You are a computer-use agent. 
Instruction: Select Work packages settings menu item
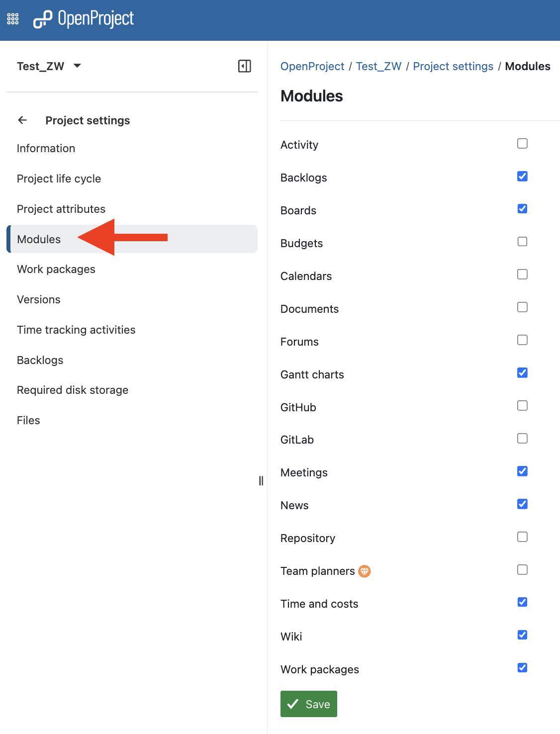click(56, 269)
